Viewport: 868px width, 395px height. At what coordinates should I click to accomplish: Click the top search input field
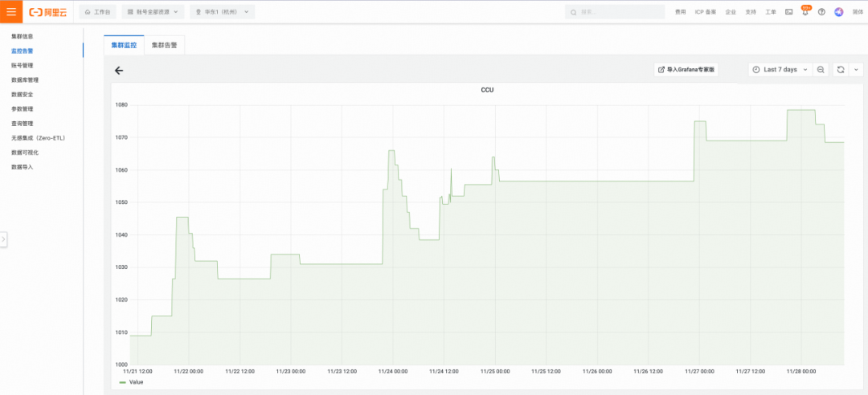(x=615, y=12)
